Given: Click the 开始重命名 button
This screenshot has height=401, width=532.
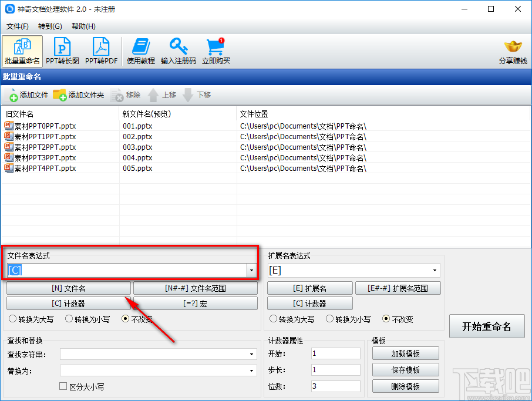Looking at the screenshot, I should pos(487,326).
